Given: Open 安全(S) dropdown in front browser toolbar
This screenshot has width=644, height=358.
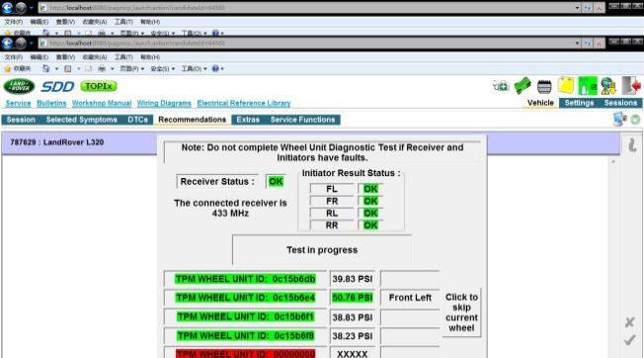Looking at the screenshot, I should pos(163,68).
